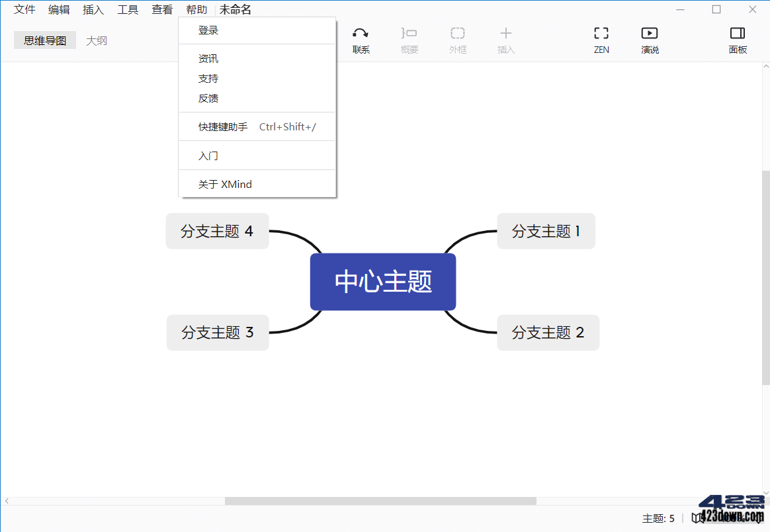Click the map overview icon in status bar
Screen dimensions: 770x532
coord(697,519)
